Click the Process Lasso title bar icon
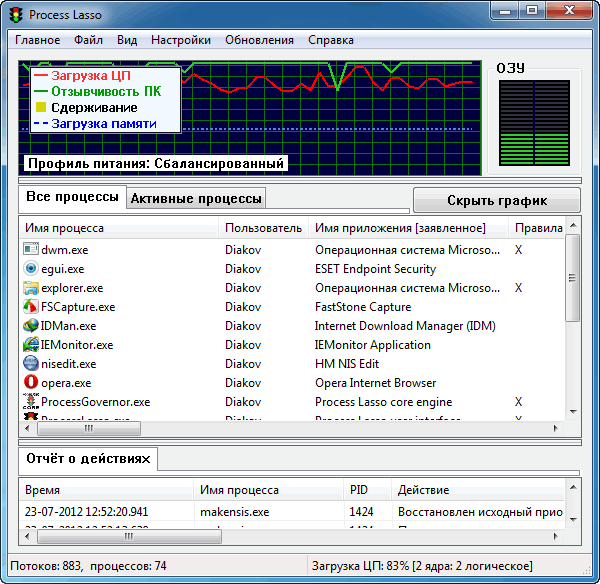This screenshot has height=584, width=600. [14, 12]
